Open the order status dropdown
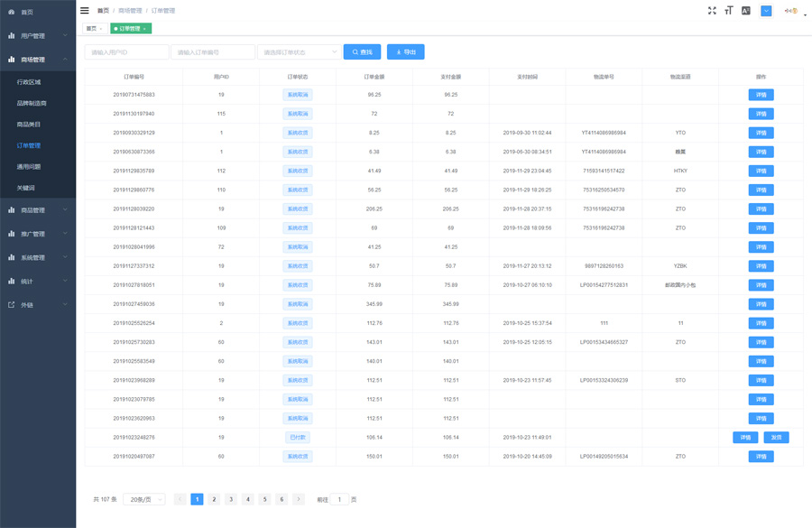812x528 pixels. coord(299,52)
